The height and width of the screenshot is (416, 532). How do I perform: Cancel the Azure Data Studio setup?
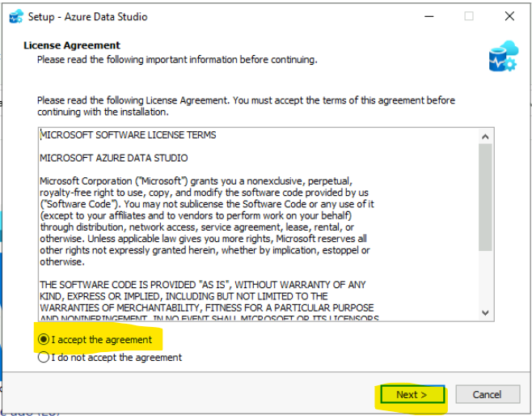coord(488,395)
